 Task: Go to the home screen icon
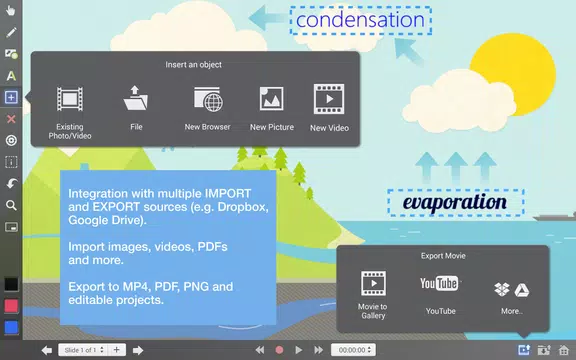(564, 350)
